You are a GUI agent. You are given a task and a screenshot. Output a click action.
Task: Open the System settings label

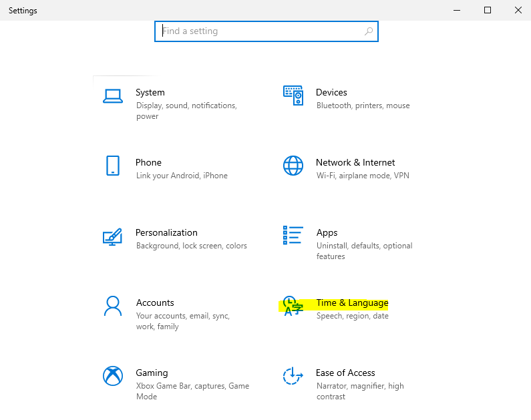[150, 93]
